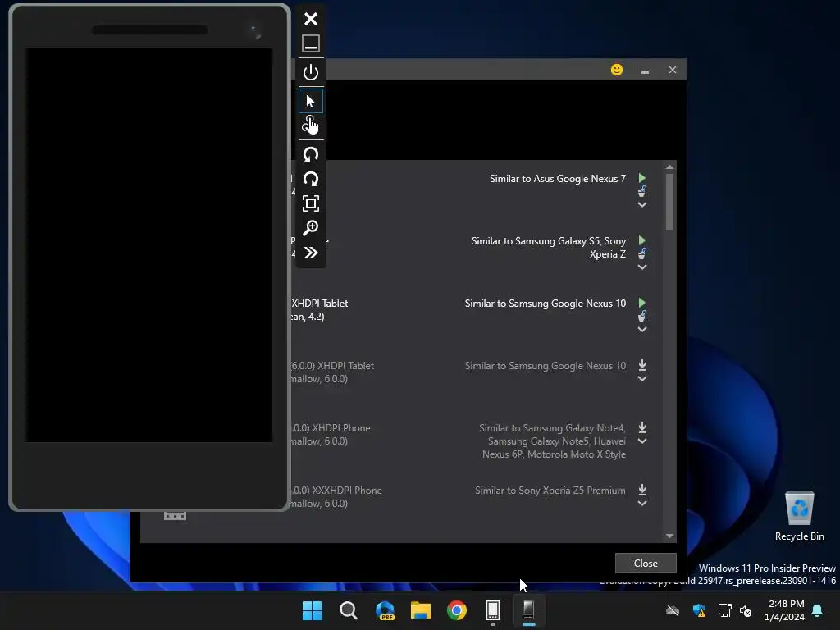Click the Fit to screen icon
840x630 pixels.
pos(311,203)
